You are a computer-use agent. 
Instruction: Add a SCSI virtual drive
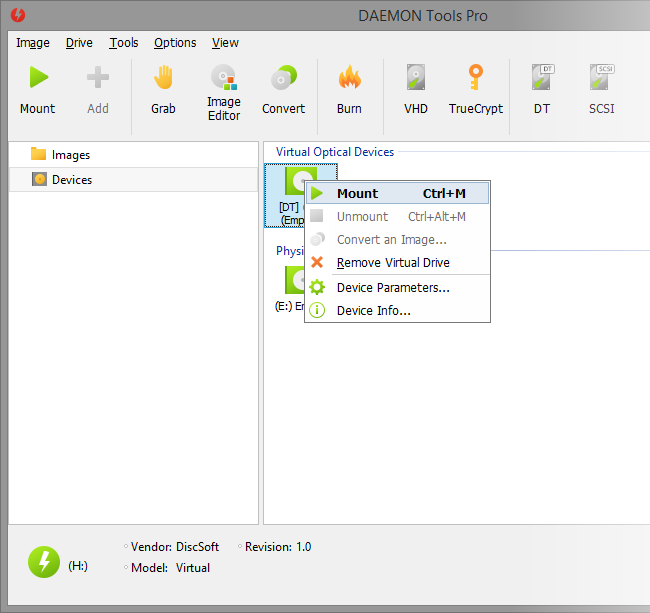click(601, 78)
